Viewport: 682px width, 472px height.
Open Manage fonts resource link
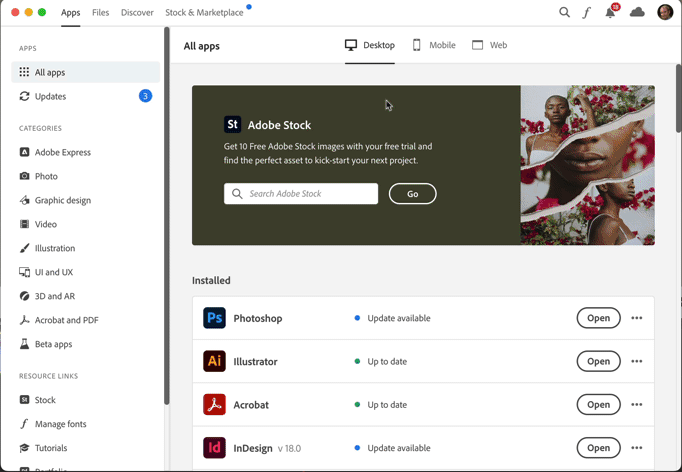click(53, 424)
